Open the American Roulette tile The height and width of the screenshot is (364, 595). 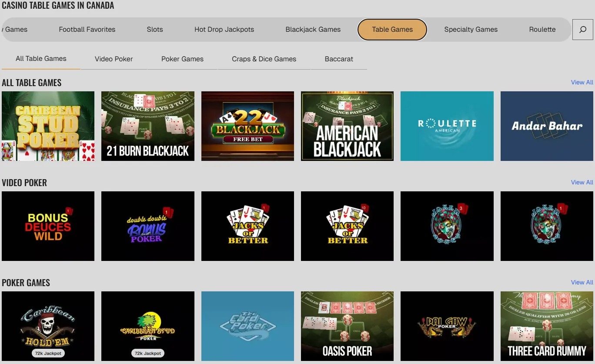tap(447, 126)
